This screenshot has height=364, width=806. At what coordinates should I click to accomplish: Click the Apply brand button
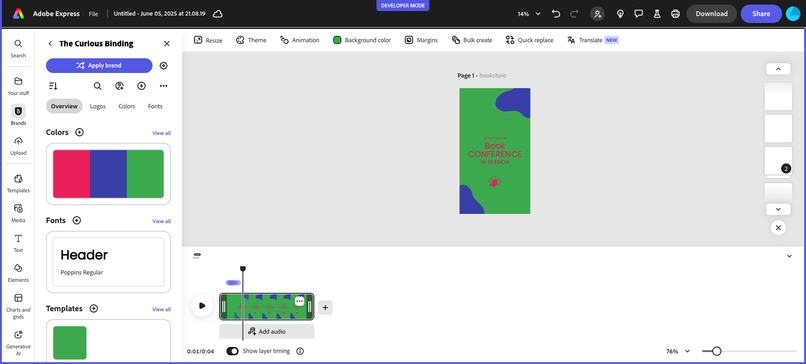click(99, 66)
